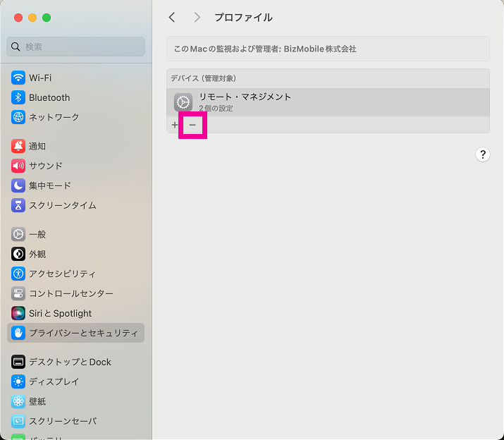The width and height of the screenshot is (504, 440).
Task: Select Siri と Spotlight item
Action: click(60, 313)
